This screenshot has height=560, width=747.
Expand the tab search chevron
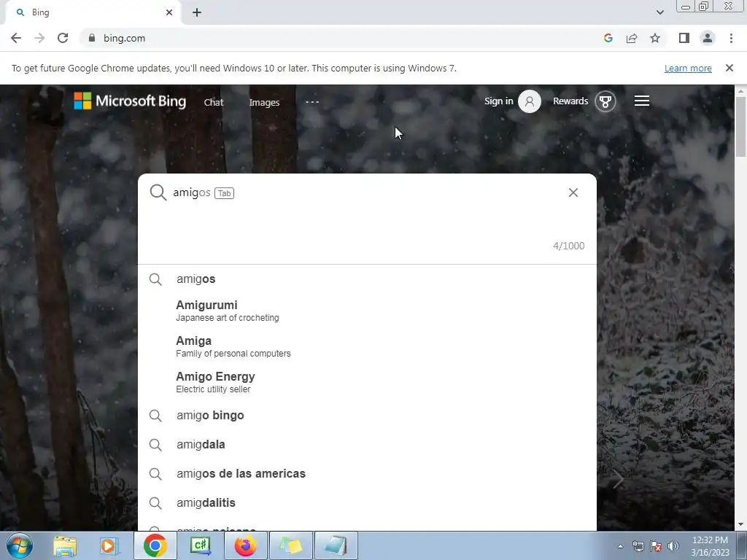[659, 12]
